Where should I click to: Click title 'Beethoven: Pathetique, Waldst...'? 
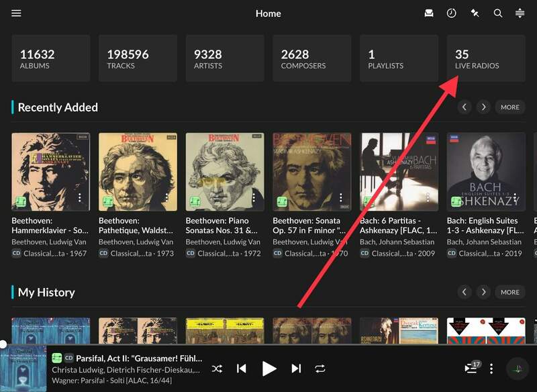136,226
